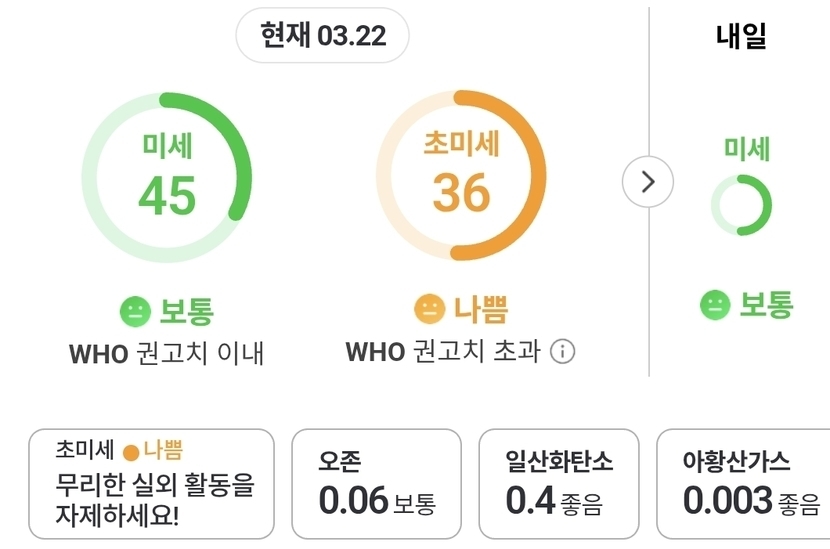Click the info icon beside WHO 권고치 초과

pos(563,352)
